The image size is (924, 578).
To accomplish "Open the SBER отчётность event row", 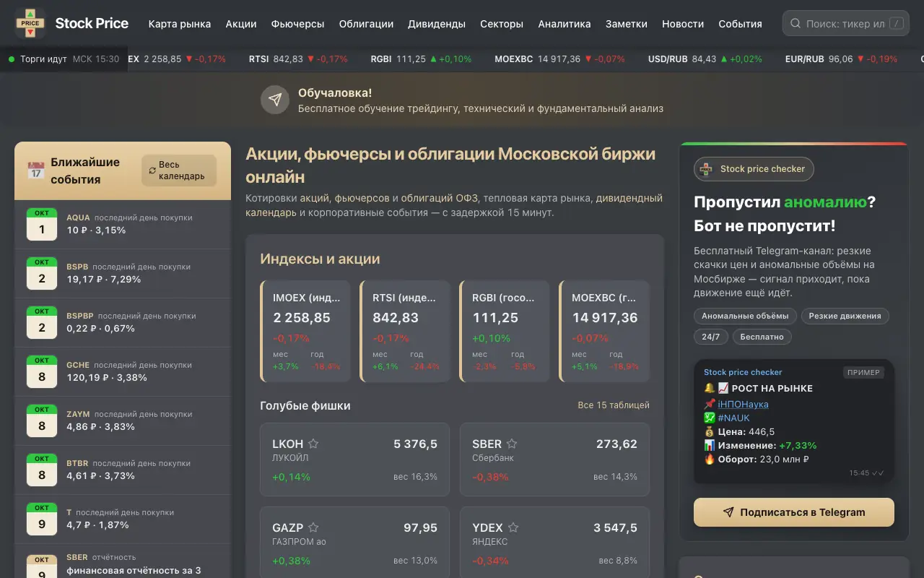I will pos(123,561).
